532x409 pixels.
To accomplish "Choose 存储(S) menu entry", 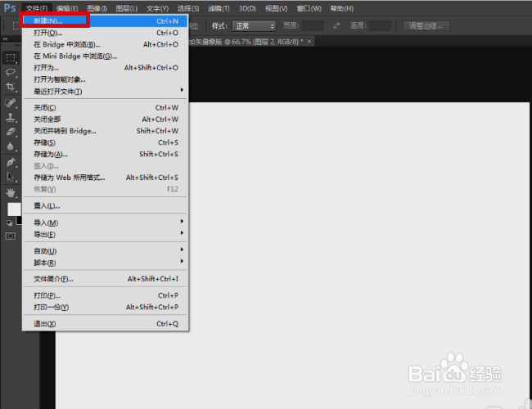I will click(x=106, y=142).
